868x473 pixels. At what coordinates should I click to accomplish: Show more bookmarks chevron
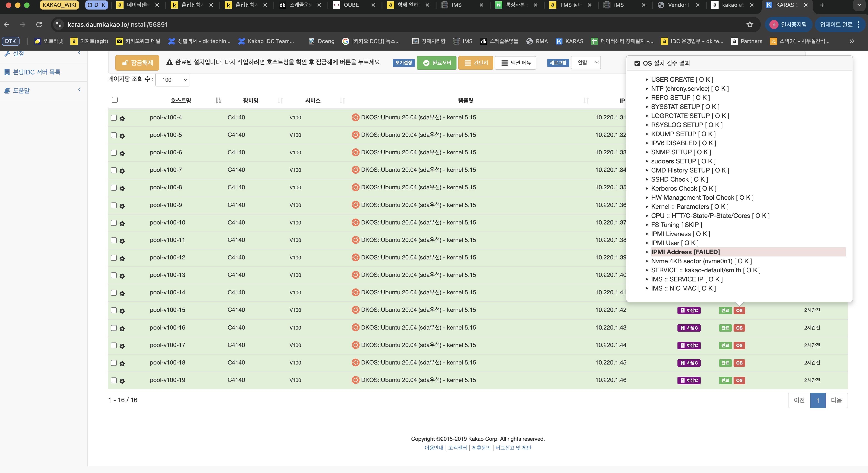(852, 41)
